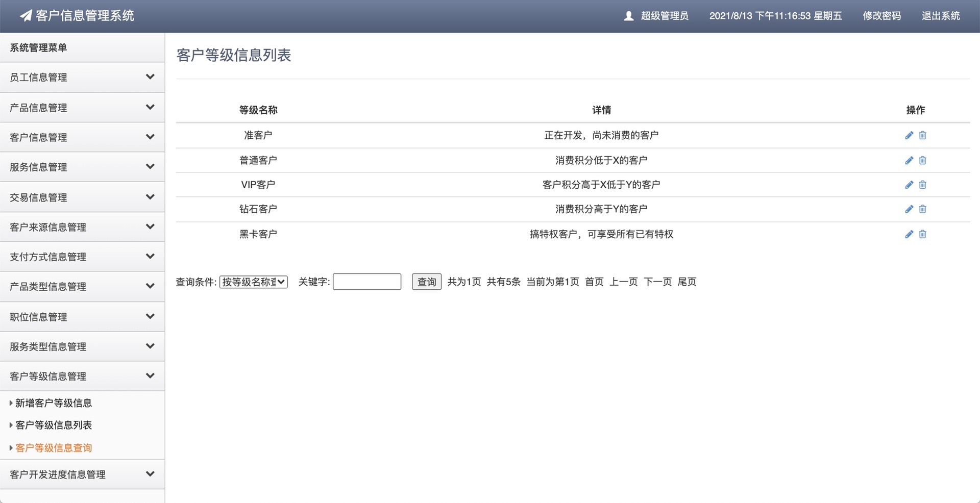Expand the 员工信息管理 menu section

tap(82, 77)
